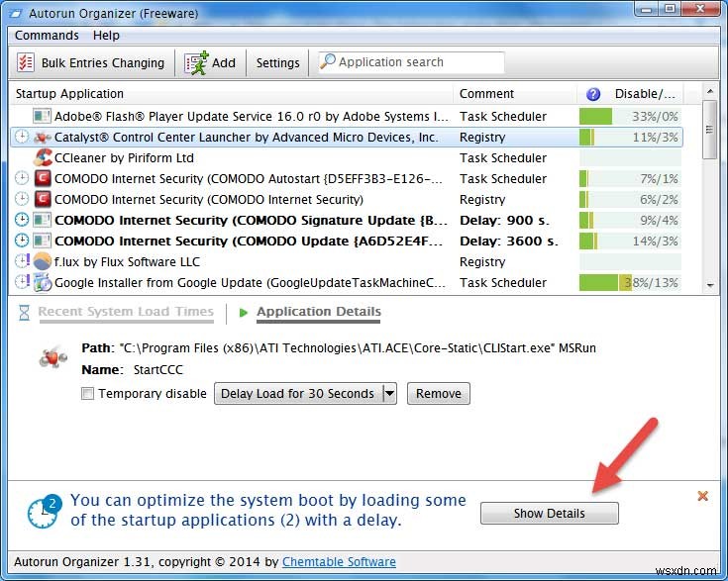Click the blue clock on COMODO Update row
Viewport: 728px width, 581px height.
pos(22,241)
